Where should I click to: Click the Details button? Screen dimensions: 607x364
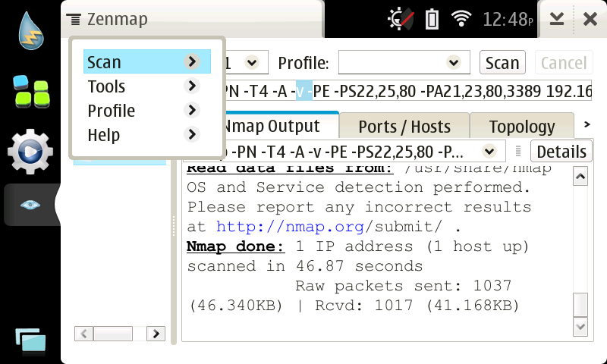coord(561,151)
